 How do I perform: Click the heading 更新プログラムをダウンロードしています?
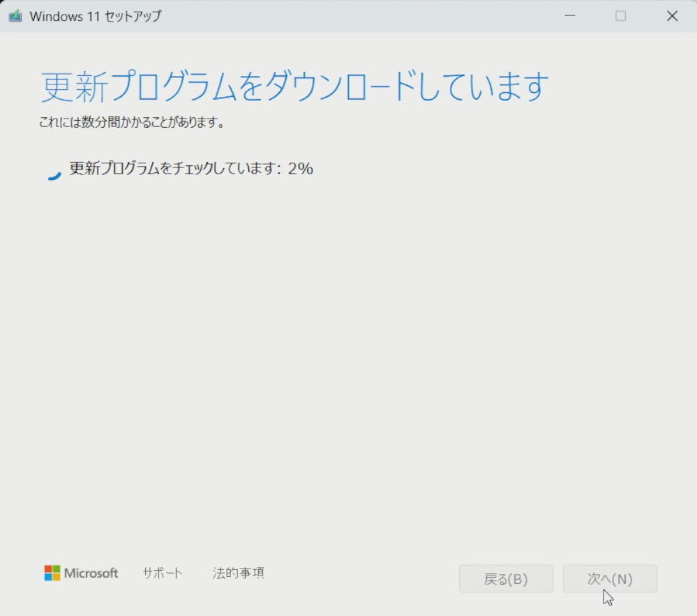coord(294,86)
